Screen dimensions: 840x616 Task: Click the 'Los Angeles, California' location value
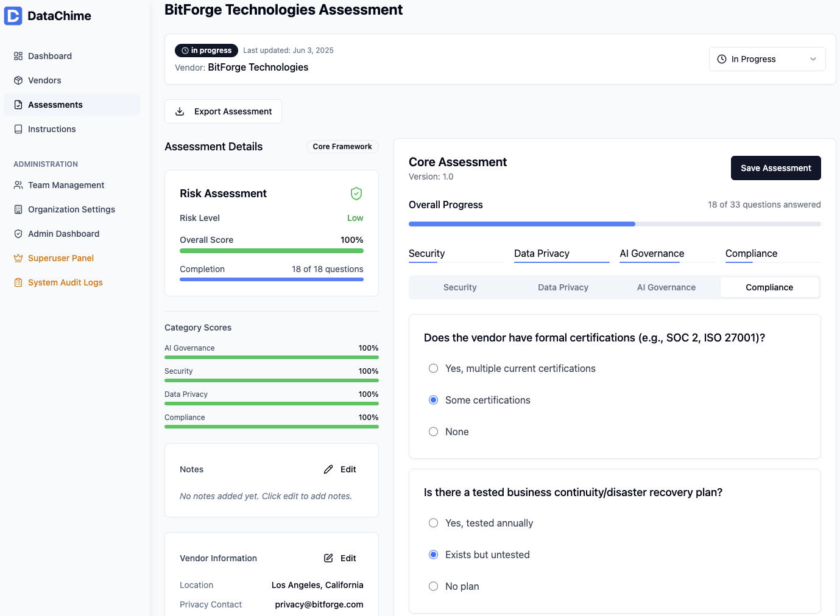pos(317,585)
